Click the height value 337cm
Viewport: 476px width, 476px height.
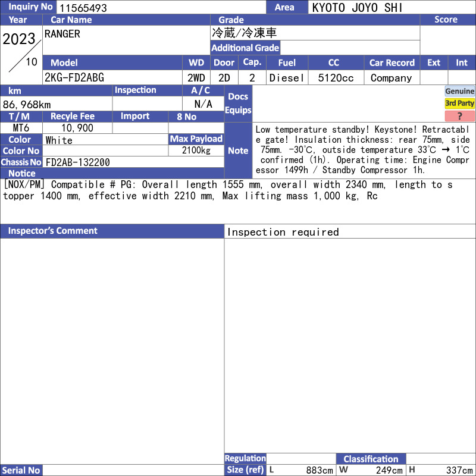pos(459,470)
